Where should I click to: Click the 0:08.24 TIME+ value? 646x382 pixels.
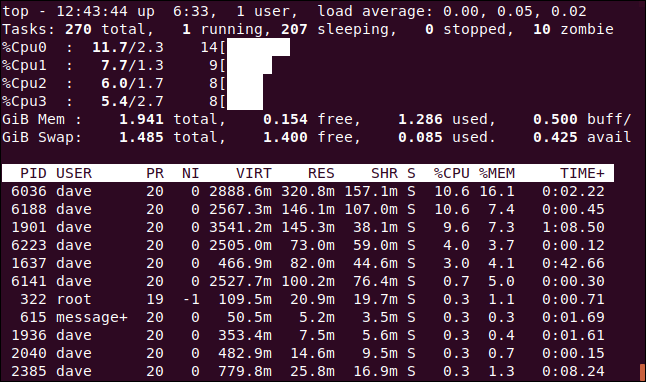coord(573,371)
